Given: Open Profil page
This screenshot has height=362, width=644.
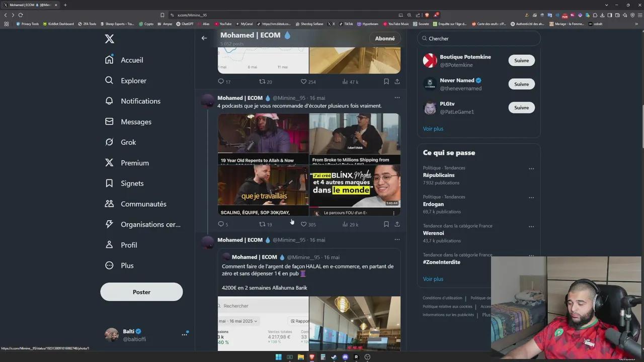Looking at the screenshot, I should click(x=121, y=245).
